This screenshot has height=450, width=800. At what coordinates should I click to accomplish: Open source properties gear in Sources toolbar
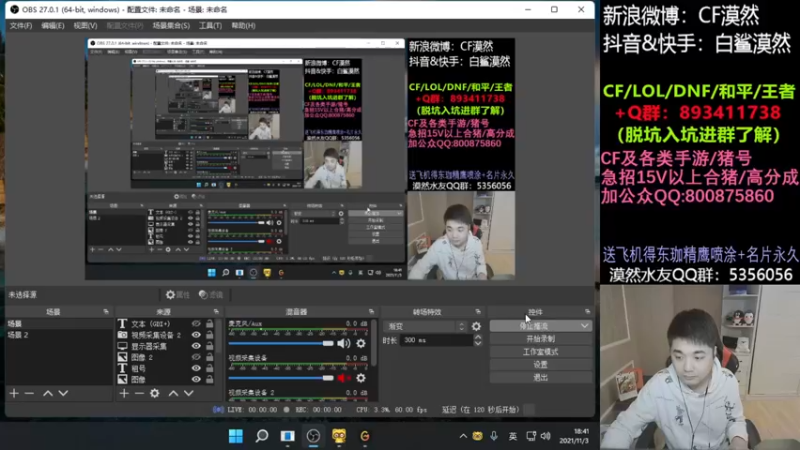coord(155,393)
